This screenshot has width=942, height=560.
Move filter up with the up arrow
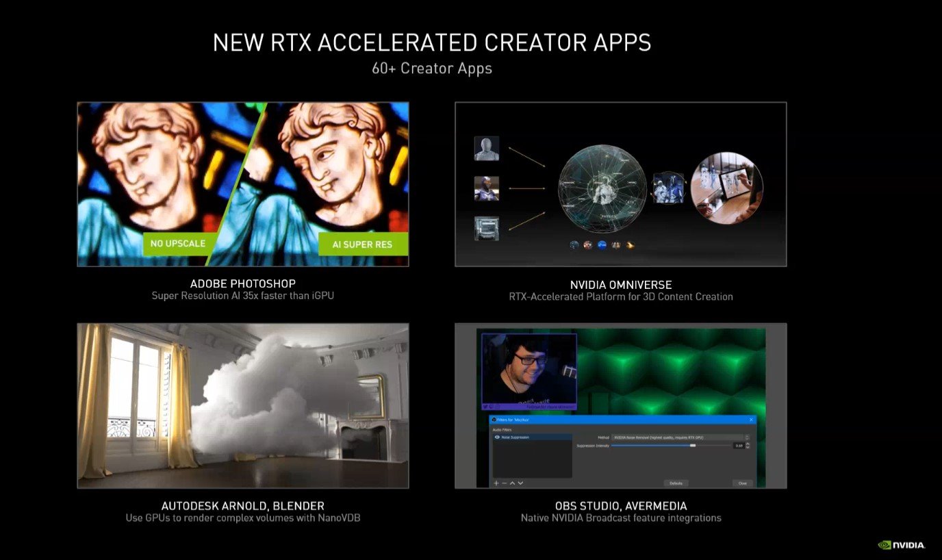(x=512, y=483)
